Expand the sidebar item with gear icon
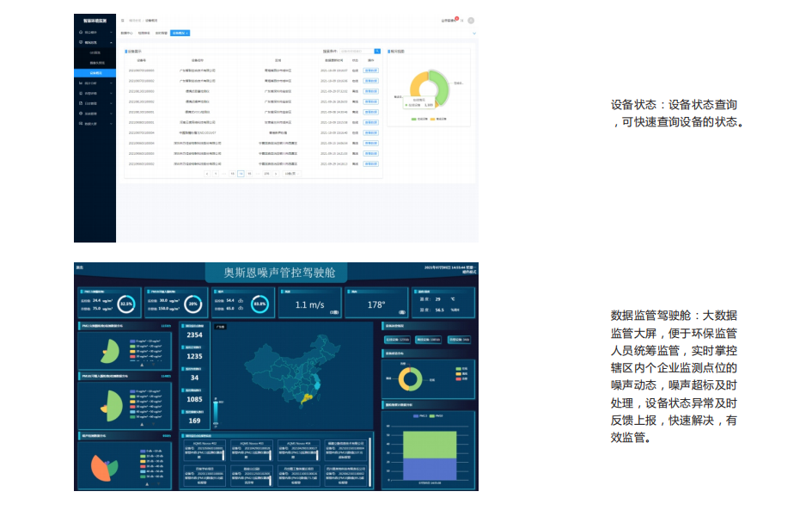Screen dimensions: 812x510 pos(95,114)
